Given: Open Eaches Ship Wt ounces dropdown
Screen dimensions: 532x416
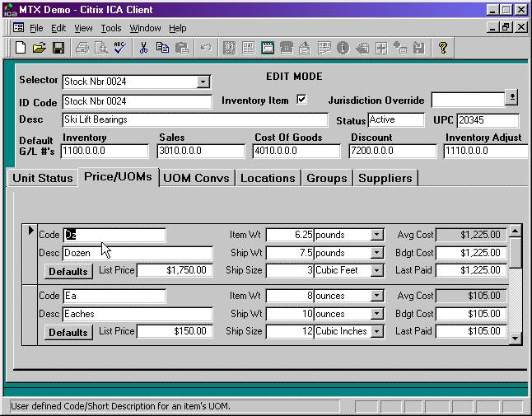Looking at the screenshot, I should coord(376,314).
